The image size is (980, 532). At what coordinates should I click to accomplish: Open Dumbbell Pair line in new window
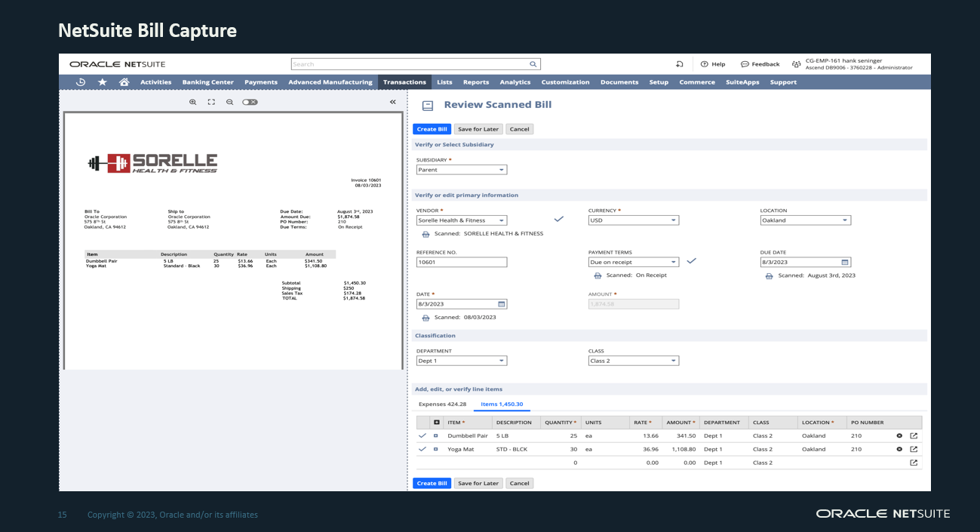[x=914, y=435]
